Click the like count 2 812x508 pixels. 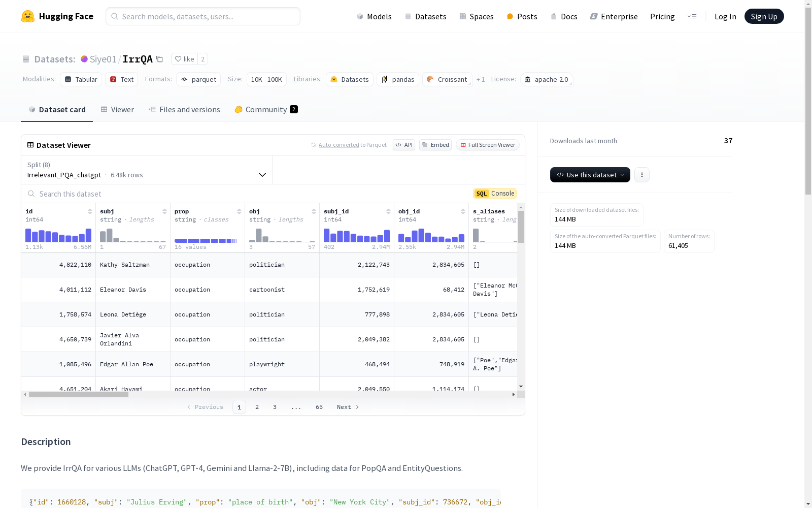203,59
